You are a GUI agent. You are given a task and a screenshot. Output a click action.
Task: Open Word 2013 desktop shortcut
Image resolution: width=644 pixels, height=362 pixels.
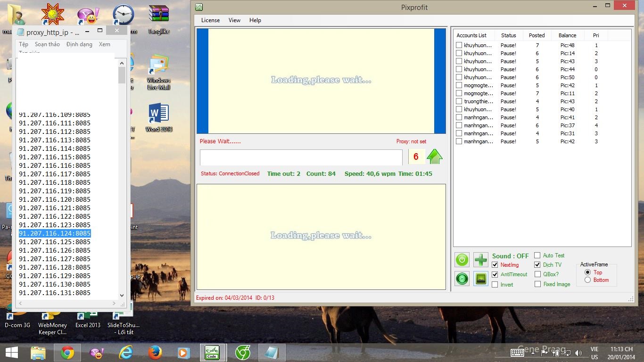click(159, 117)
